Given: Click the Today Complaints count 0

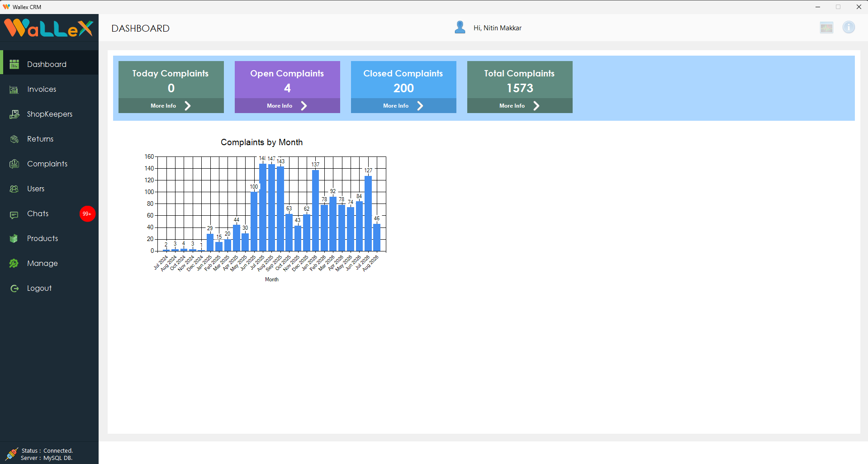Looking at the screenshot, I should click(171, 88).
